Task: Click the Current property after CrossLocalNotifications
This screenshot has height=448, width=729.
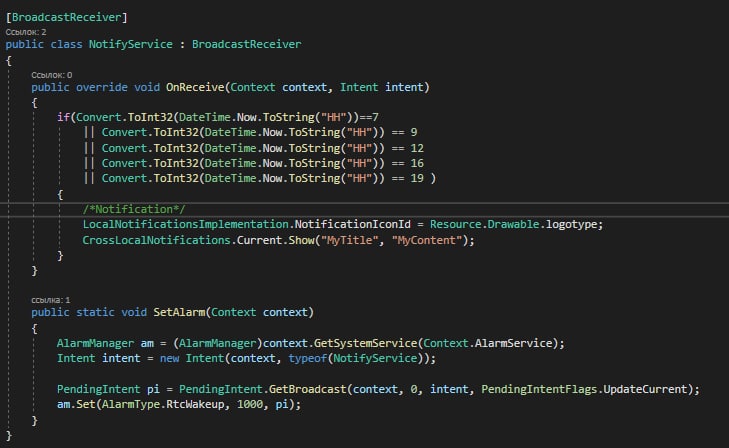Action: (x=259, y=240)
